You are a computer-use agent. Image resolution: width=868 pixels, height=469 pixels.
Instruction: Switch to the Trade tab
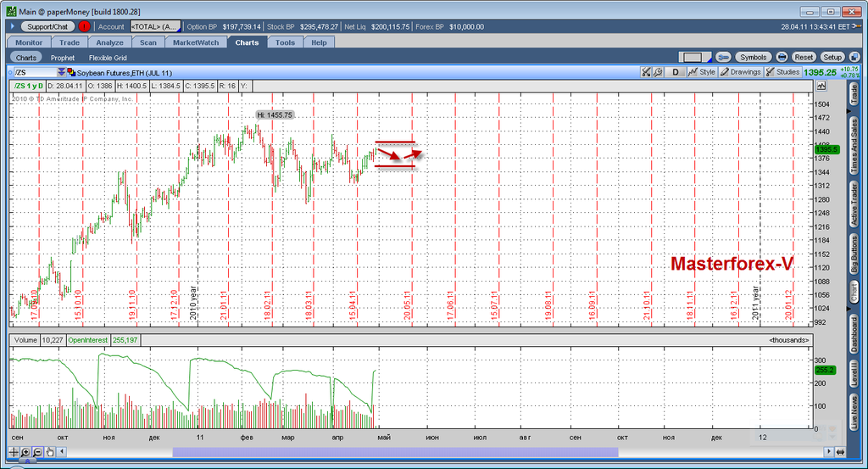[x=70, y=42]
